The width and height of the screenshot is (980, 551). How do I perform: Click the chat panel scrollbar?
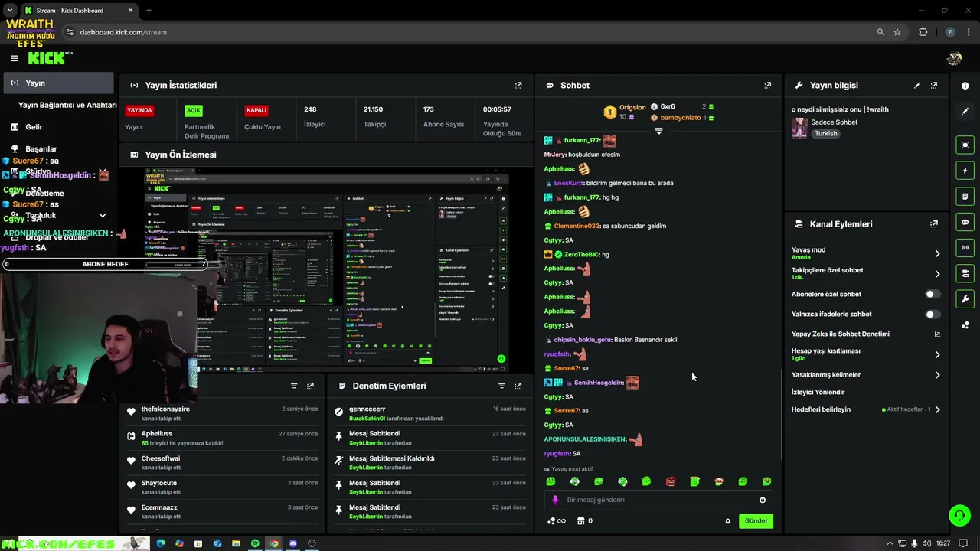(x=781, y=414)
